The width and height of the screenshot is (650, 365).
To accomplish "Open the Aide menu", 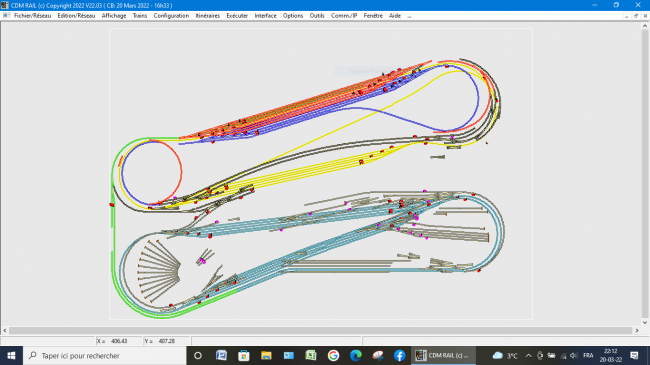I will click(x=395, y=16).
